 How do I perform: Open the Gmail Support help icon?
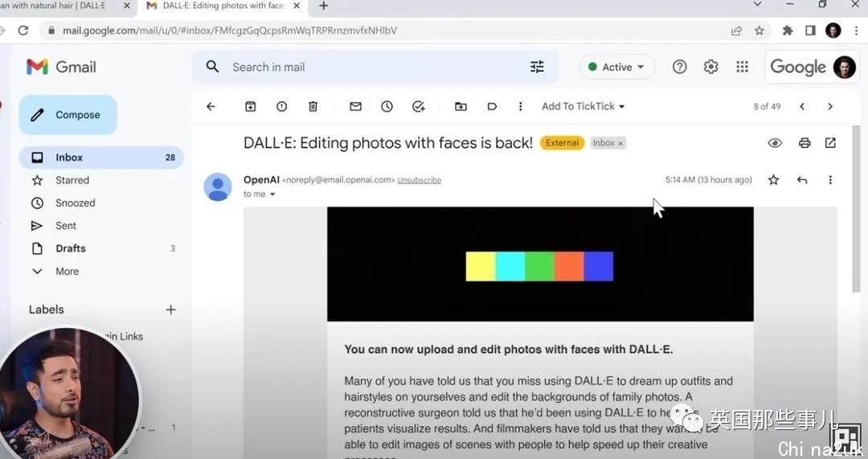pos(680,67)
